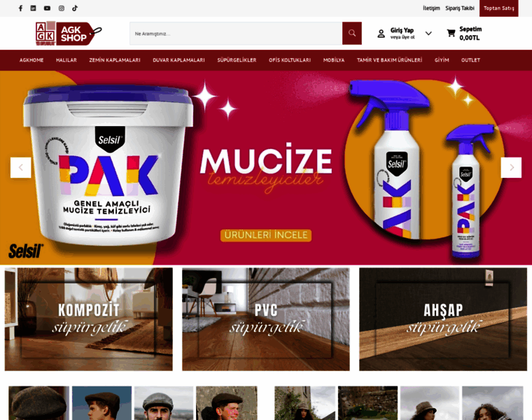Click the magnifier search button
Viewport: 532px width, 420px height.
tap(352, 33)
